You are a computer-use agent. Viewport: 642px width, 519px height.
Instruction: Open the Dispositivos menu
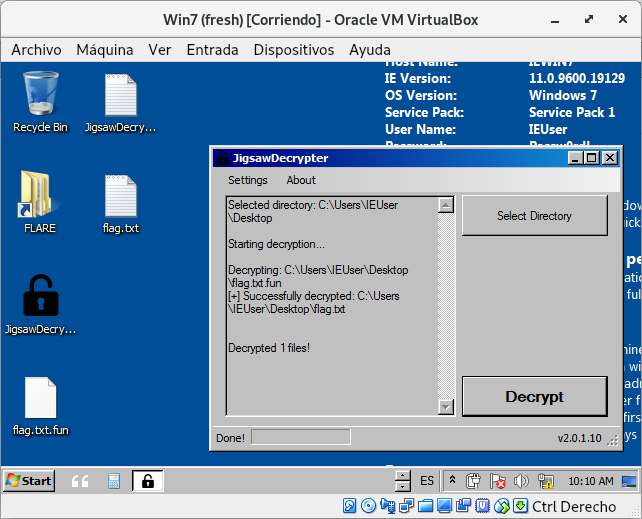294,50
